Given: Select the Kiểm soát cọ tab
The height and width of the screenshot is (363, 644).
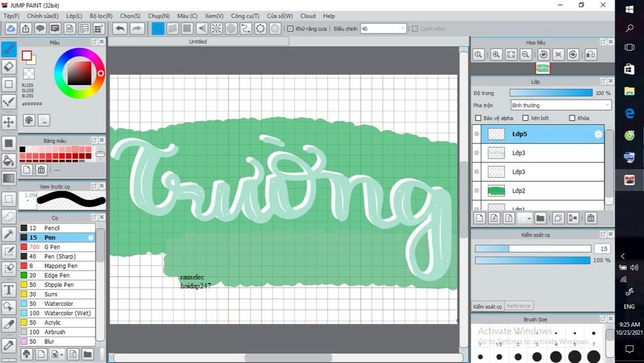Looking at the screenshot, I should pyautogui.click(x=487, y=306).
